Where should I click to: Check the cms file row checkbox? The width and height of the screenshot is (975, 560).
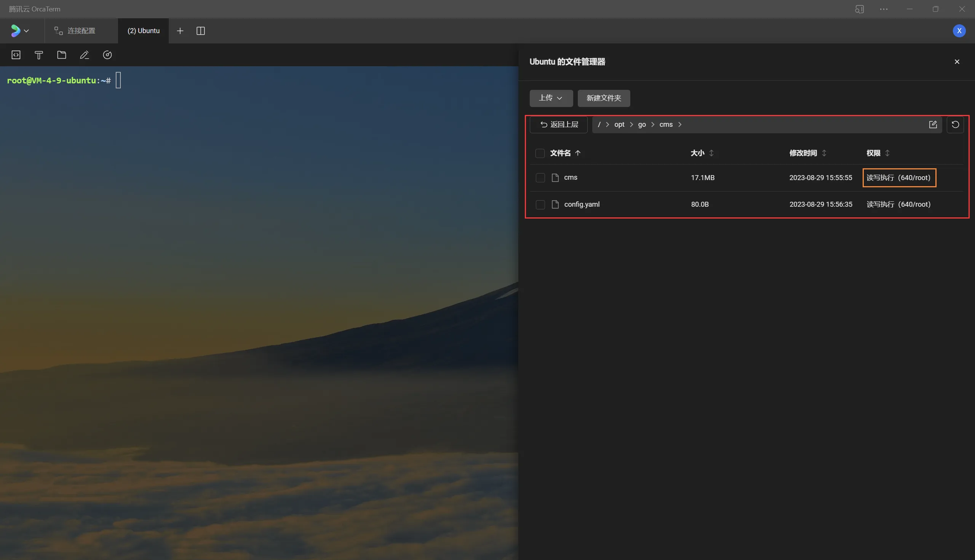[540, 178]
